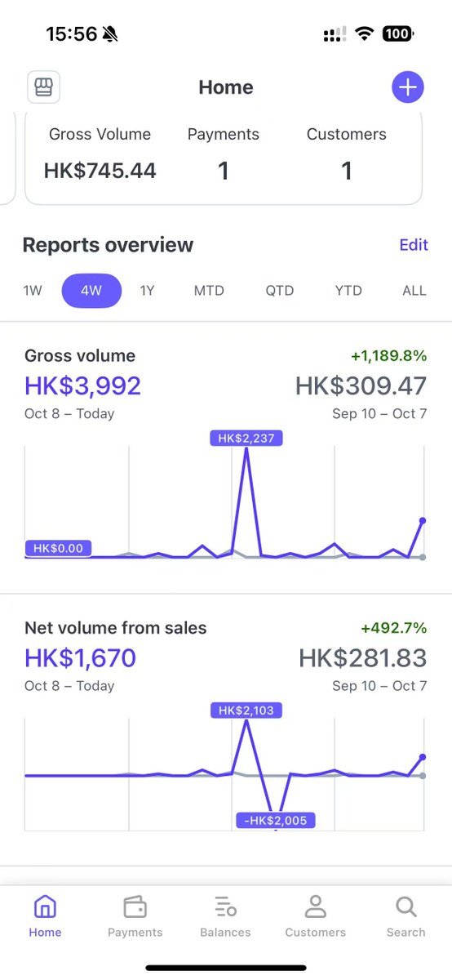
Task: Tap the HK$1,670 net volume amount
Action: point(80,657)
